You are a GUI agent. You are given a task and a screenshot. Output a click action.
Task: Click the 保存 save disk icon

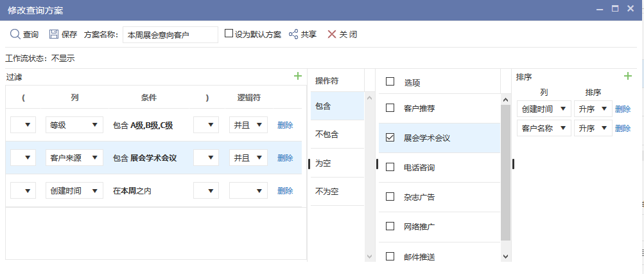click(54, 35)
